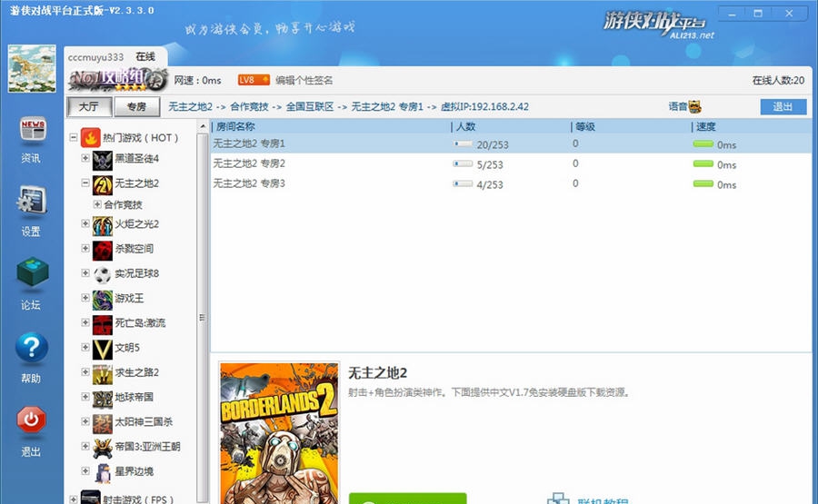Click 编辑个性签名 to edit signature
Image resolution: width=818 pixels, height=504 pixels.
[x=304, y=80]
